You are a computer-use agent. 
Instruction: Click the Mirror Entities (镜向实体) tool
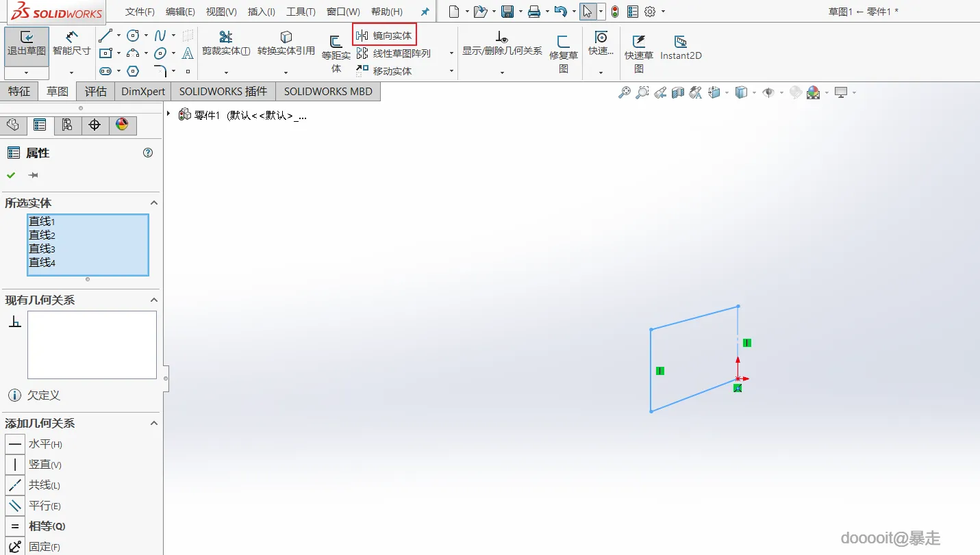point(384,36)
